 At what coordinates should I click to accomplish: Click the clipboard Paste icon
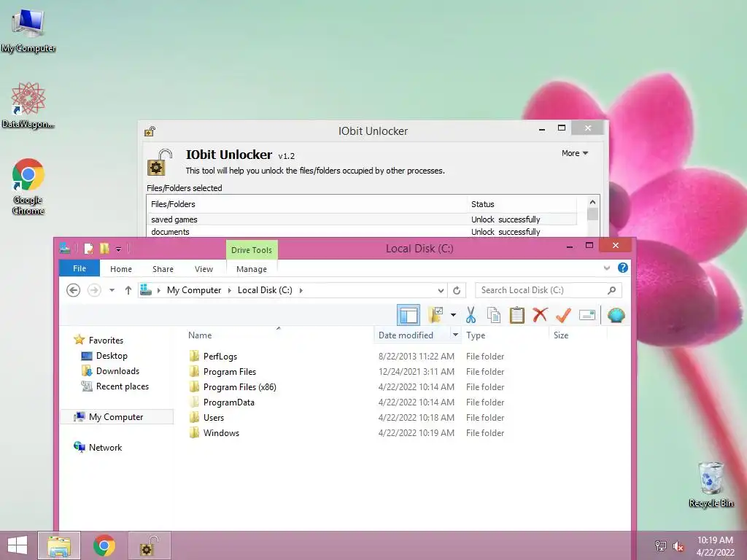(517, 315)
